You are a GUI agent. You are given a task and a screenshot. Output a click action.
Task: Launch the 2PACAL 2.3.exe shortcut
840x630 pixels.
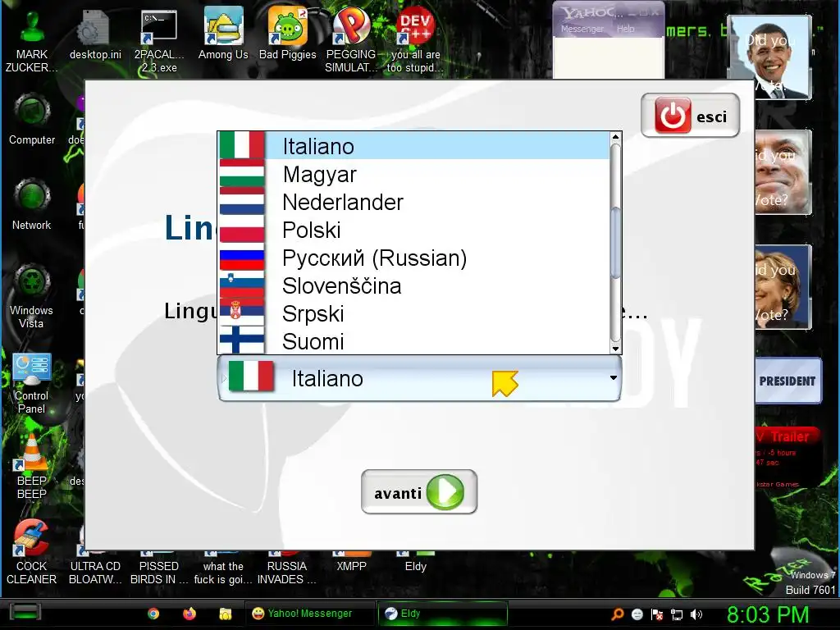point(159,41)
